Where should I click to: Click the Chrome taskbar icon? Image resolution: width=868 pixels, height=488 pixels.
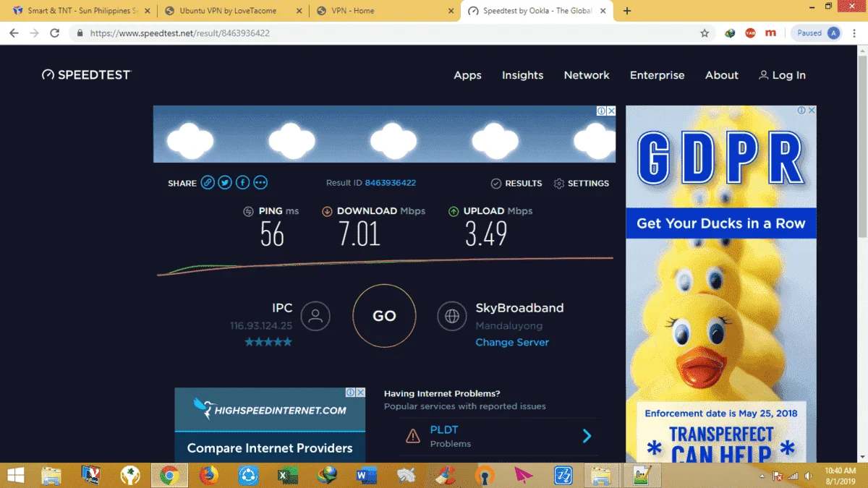[170, 475]
